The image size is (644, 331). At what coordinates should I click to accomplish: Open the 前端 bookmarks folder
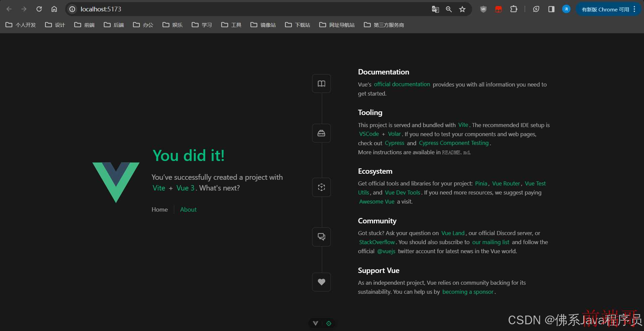click(85, 25)
